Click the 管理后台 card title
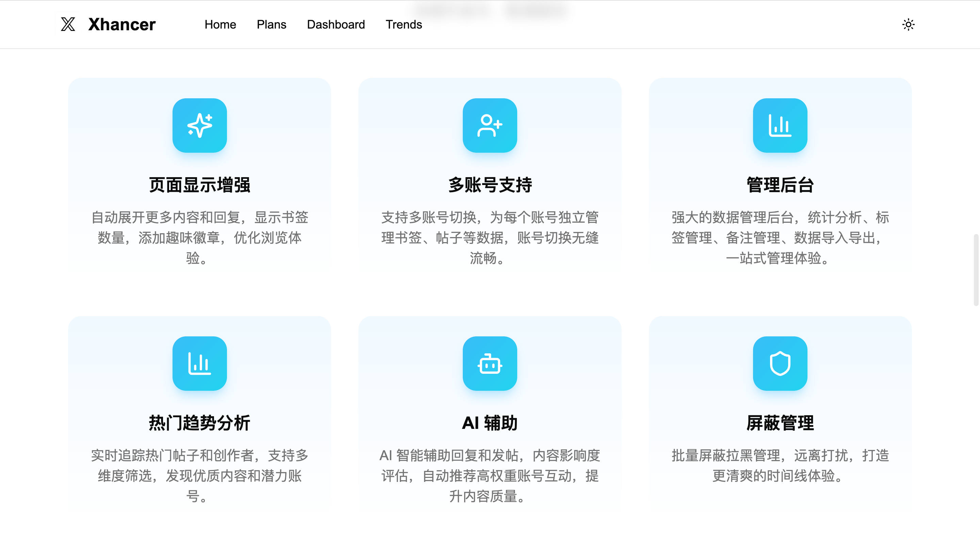Image resolution: width=980 pixels, height=553 pixels. [780, 185]
